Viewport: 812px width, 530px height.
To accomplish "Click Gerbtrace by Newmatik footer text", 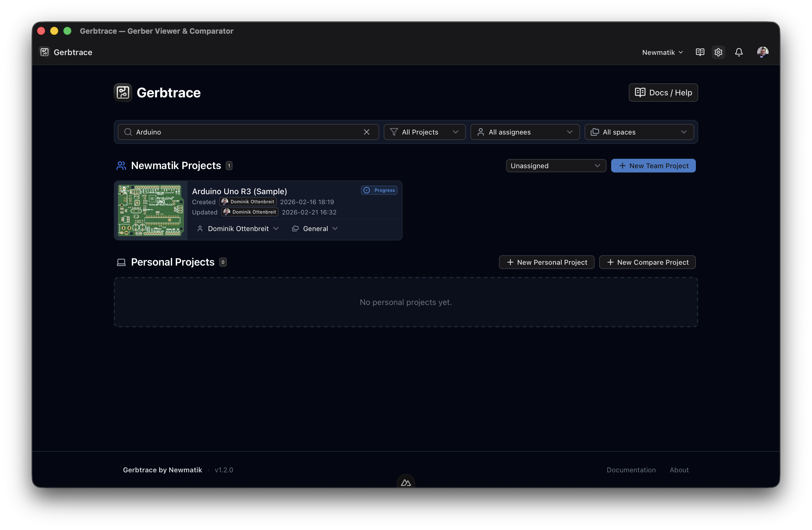I will (162, 470).
